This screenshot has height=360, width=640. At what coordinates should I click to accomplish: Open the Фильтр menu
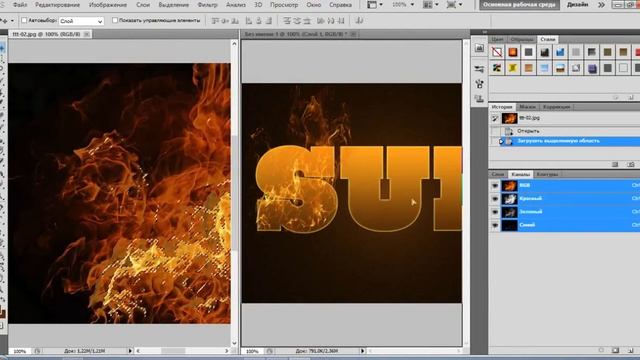pos(207,5)
